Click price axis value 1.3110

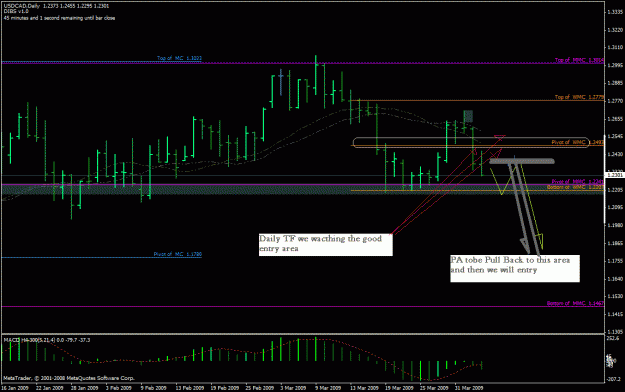pyautogui.click(x=615, y=47)
